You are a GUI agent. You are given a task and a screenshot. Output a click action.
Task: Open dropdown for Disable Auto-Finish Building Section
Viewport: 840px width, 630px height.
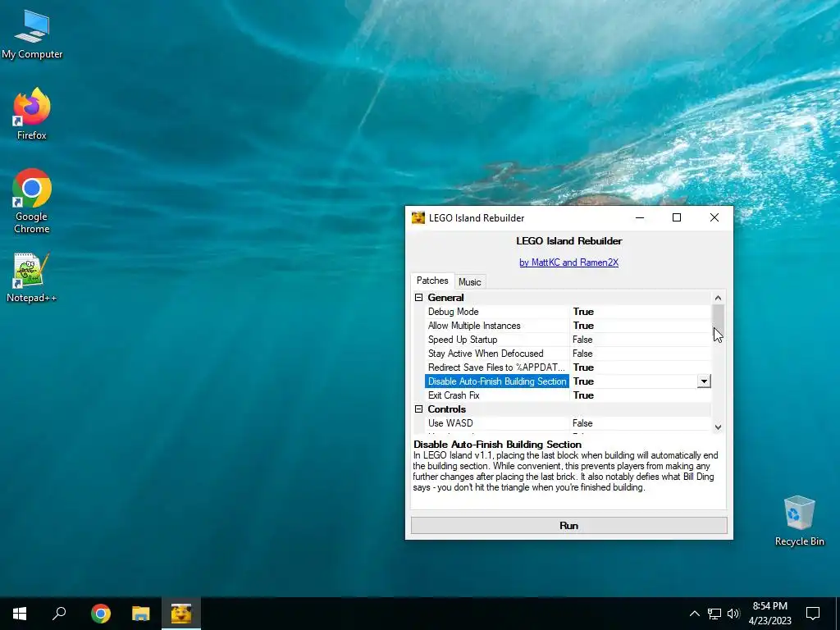coord(704,381)
